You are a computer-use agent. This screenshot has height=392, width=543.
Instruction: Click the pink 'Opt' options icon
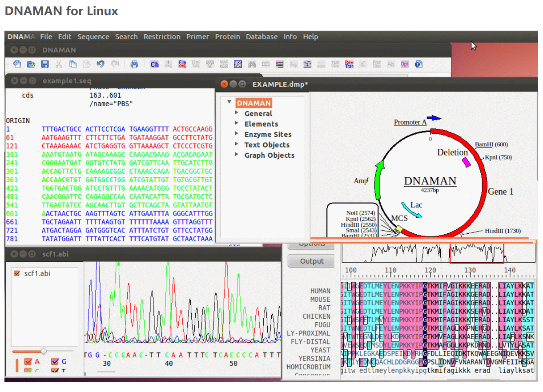pos(405,64)
